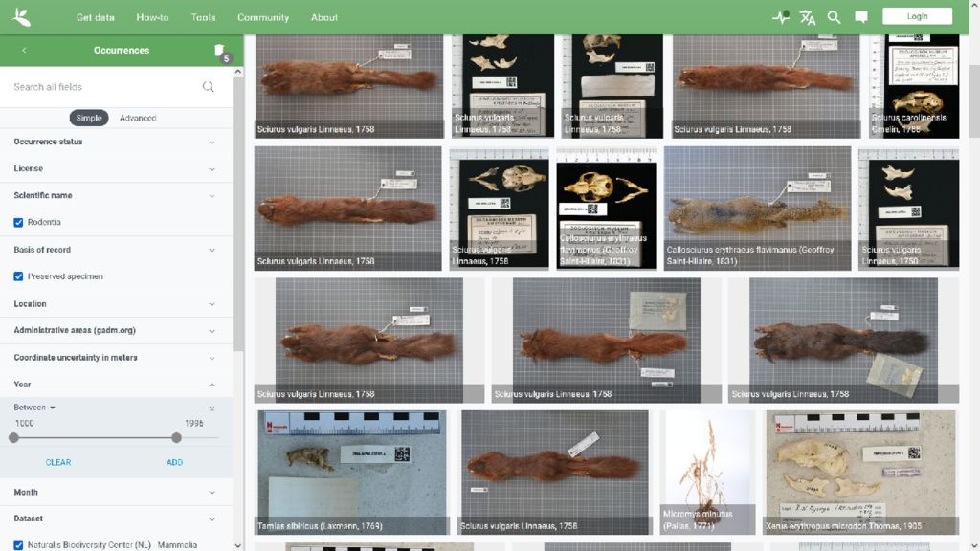The width and height of the screenshot is (980, 551).
Task: Remove the Year Between range with X
Action: 212,408
